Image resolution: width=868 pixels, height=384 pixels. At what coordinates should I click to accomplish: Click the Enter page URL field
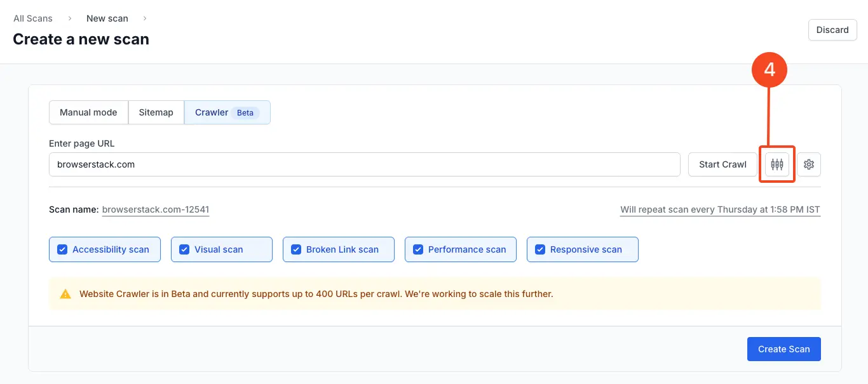(364, 164)
